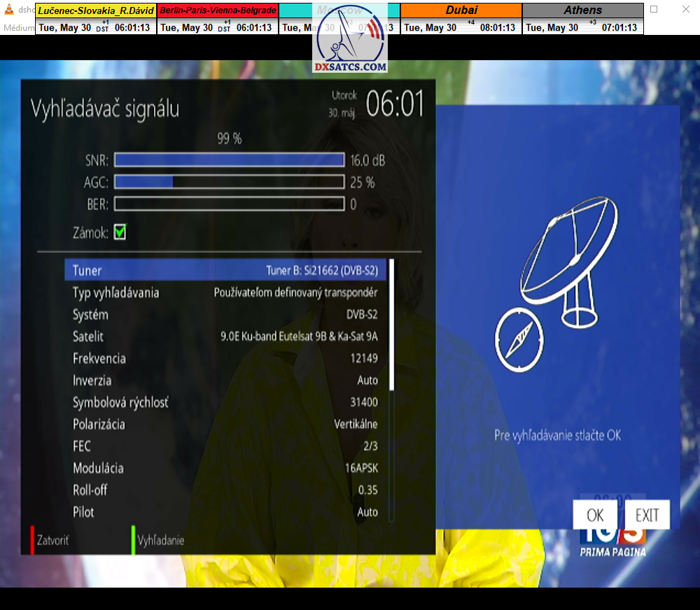Edit the Frekvencia value 12149

tap(364, 358)
